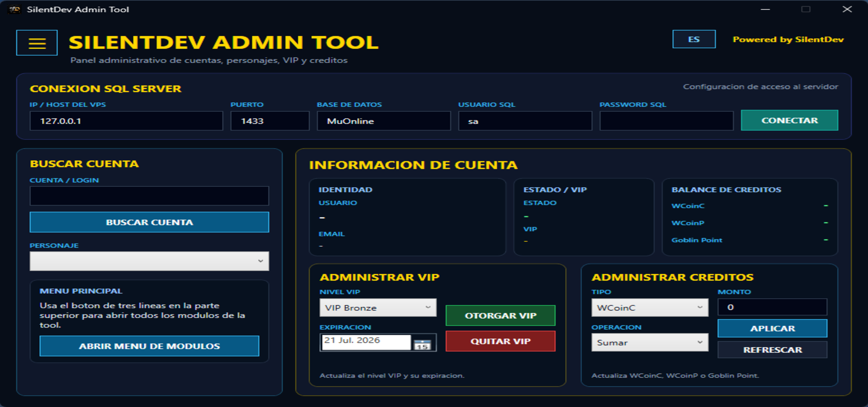Focus the PASSWORD SQL field
Viewport: 868px width, 407px height.
tap(666, 121)
